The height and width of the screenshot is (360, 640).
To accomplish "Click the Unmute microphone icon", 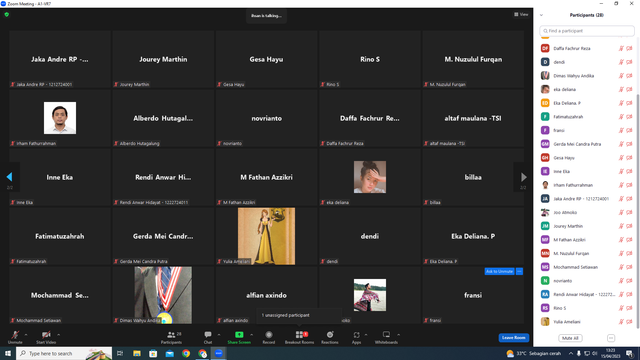I will coord(15,335).
